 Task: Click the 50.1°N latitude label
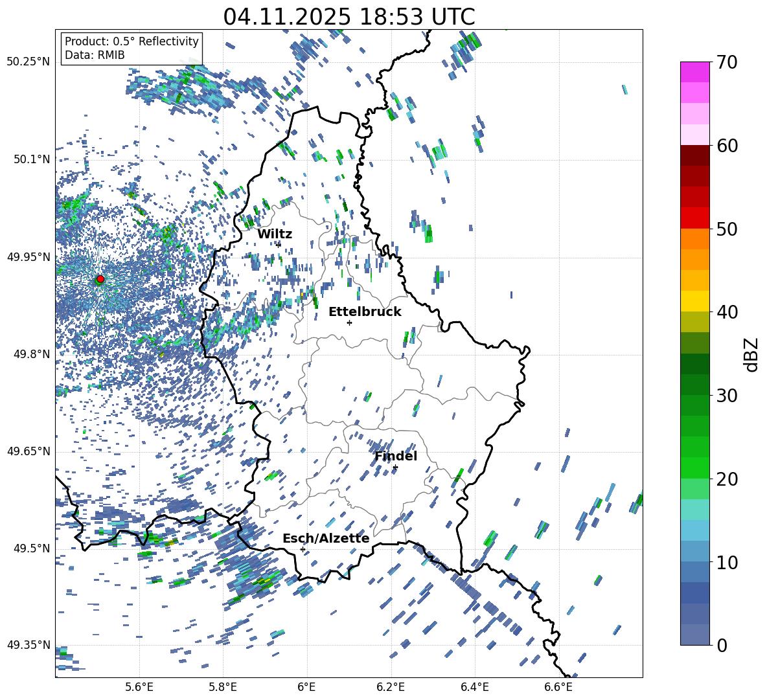pyautogui.click(x=32, y=159)
